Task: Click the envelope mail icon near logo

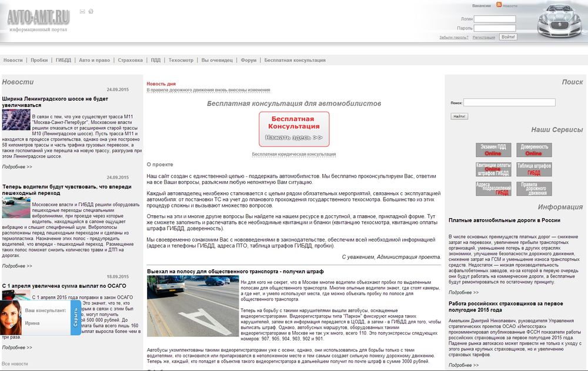Action: point(82,12)
